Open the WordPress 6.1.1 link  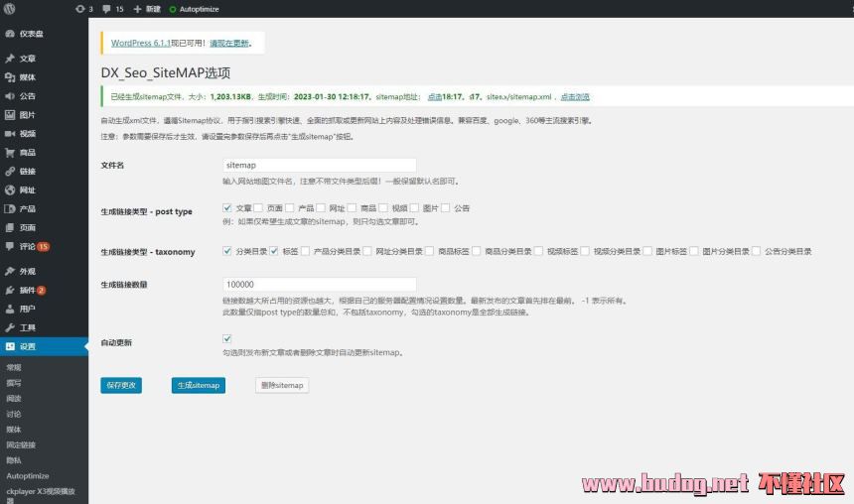pyautogui.click(x=141, y=43)
